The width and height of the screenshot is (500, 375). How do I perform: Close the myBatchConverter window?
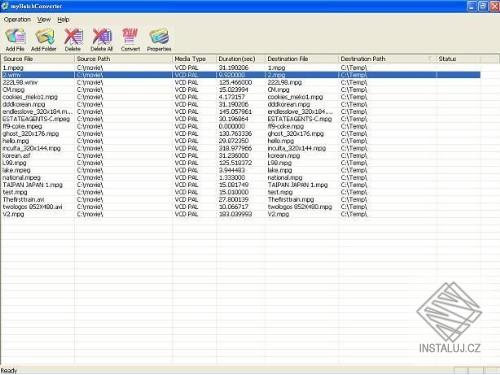tap(494, 6)
